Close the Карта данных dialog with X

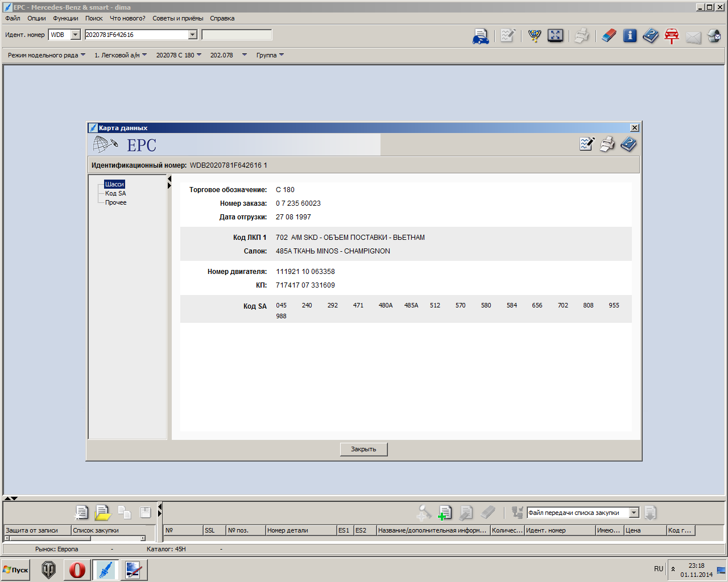(635, 128)
